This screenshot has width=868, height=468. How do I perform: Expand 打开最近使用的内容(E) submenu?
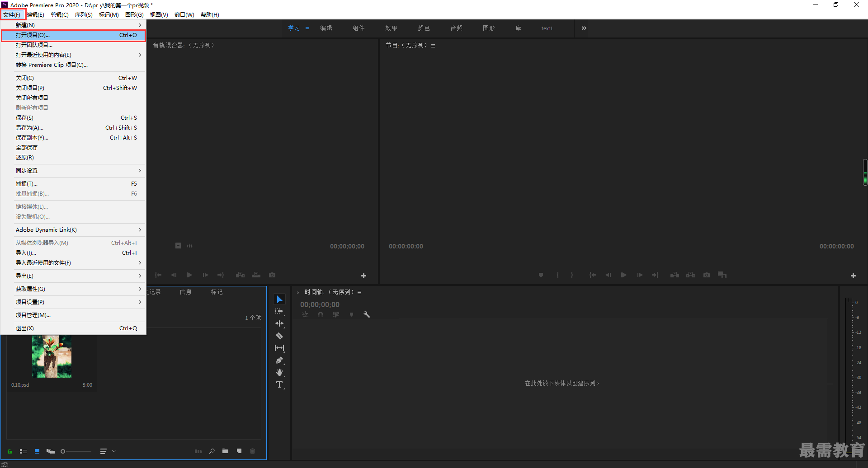[x=74, y=55]
